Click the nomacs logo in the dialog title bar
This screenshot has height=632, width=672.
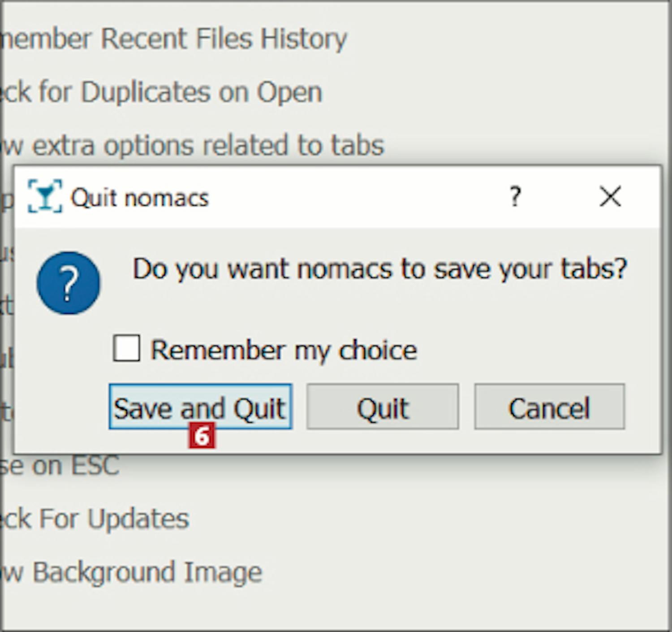pos(44,196)
